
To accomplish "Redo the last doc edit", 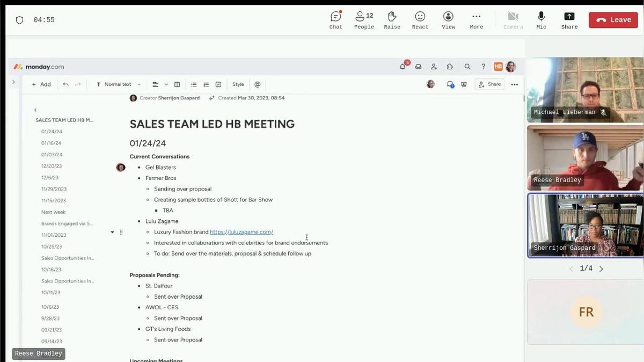I will coord(78,84).
